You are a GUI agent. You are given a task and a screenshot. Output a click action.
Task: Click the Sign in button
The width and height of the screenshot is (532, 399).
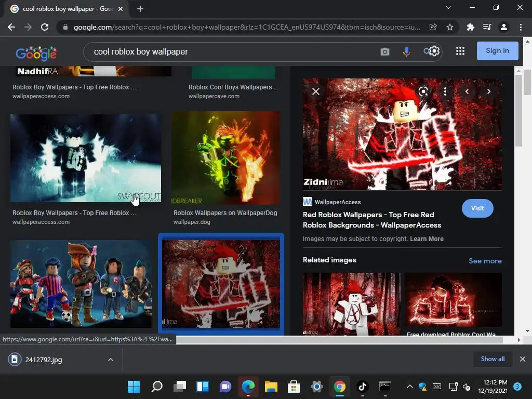click(x=497, y=51)
